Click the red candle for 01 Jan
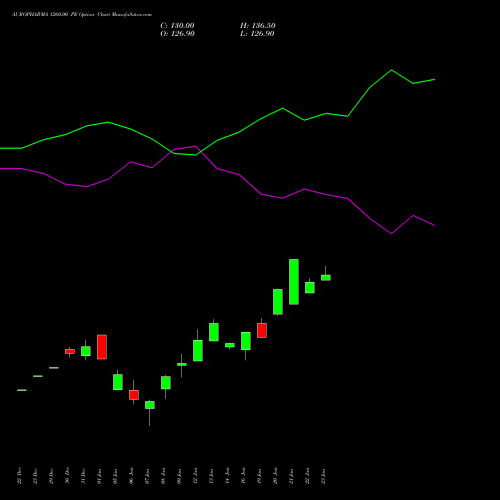Viewport: 500px width, 500px height. pyautogui.click(x=102, y=347)
